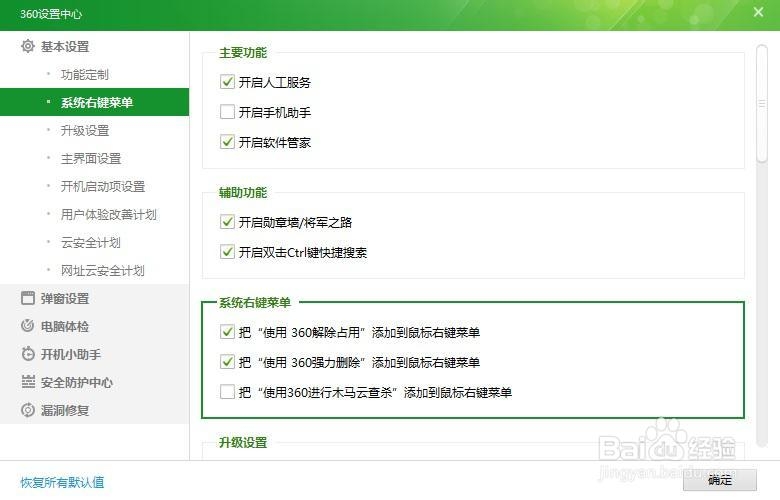
Task: Confirm settings with 确定 button
Action: click(x=720, y=480)
